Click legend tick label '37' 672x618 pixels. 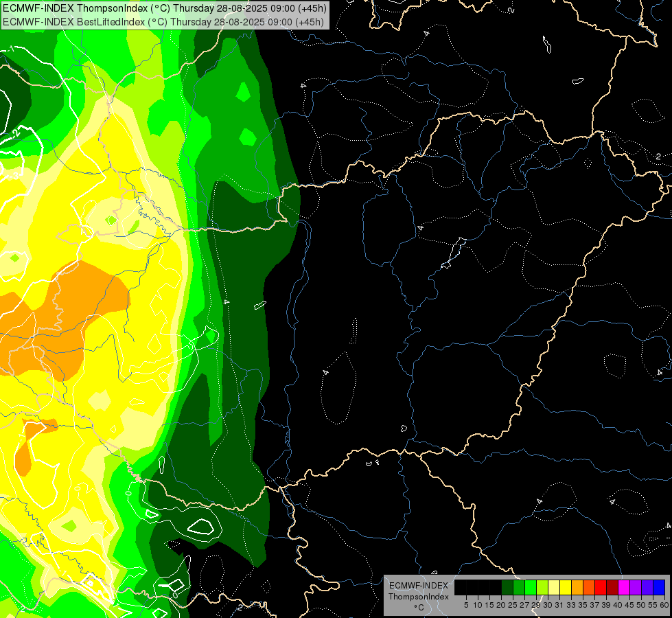(594, 605)
